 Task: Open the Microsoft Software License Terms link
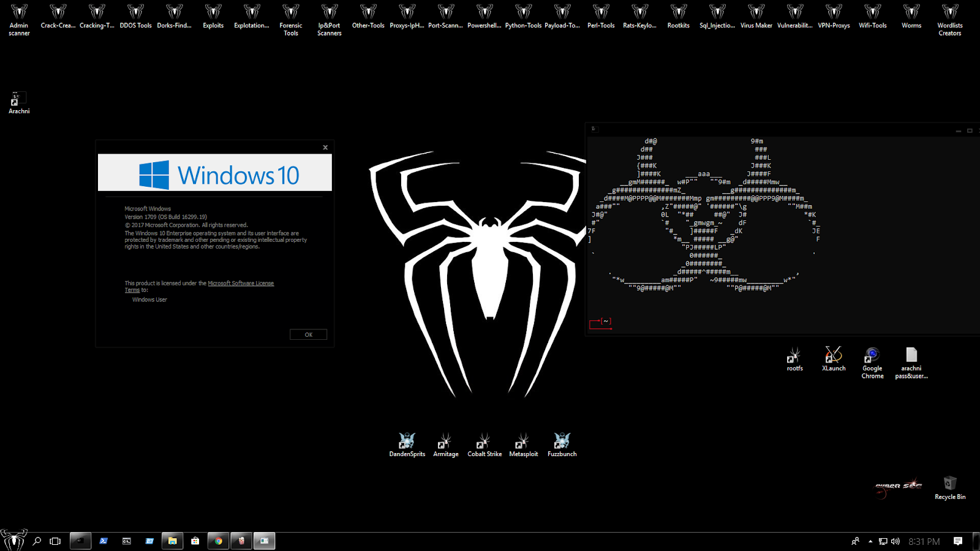(x=241, y=283)
